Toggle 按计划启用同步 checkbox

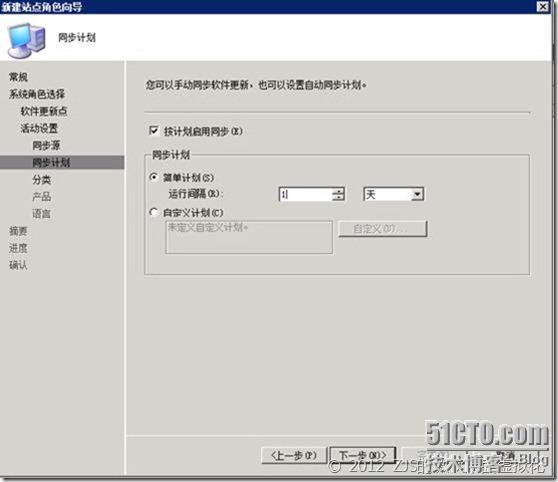[154, 131]
